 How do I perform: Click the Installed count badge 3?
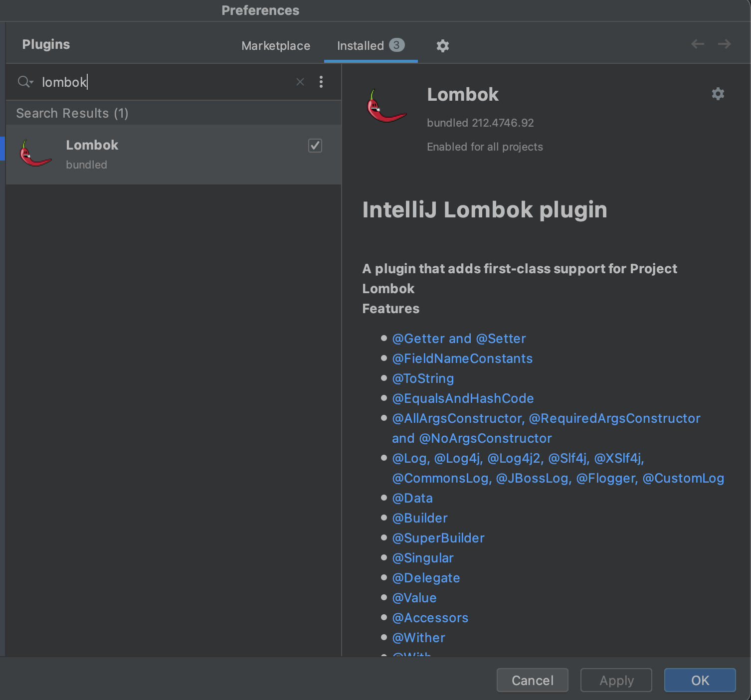coord(397,45)
